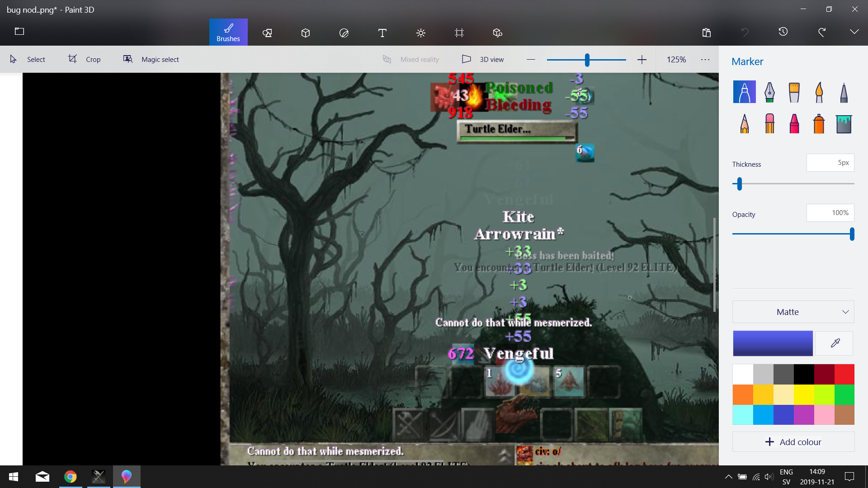Viewport: 868px width, 488px height.
Task: Select the Eraser tool
Action: 769,123
